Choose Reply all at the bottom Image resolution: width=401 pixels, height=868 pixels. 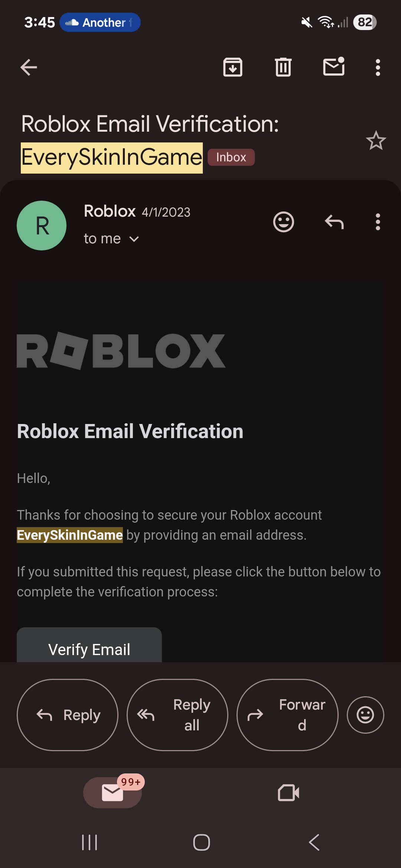tap(177, 715)
